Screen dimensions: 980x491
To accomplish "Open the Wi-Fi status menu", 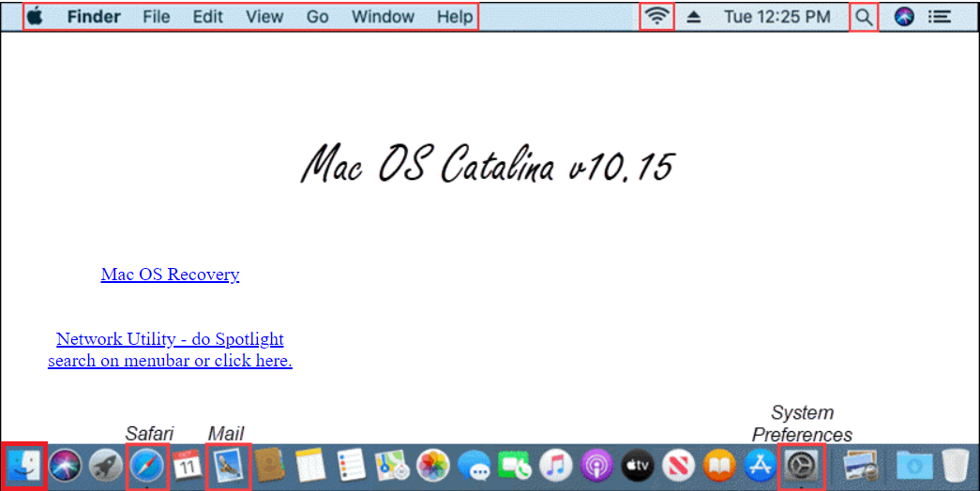I will 656,16.
